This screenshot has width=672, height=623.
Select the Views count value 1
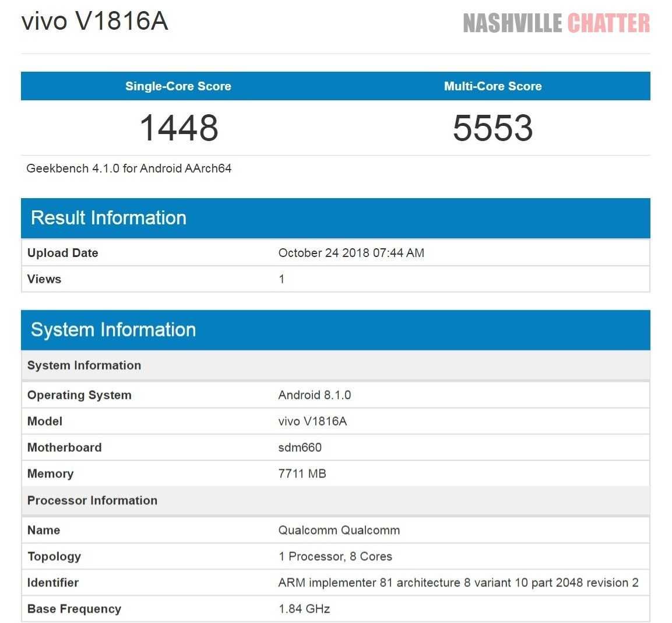282,279
